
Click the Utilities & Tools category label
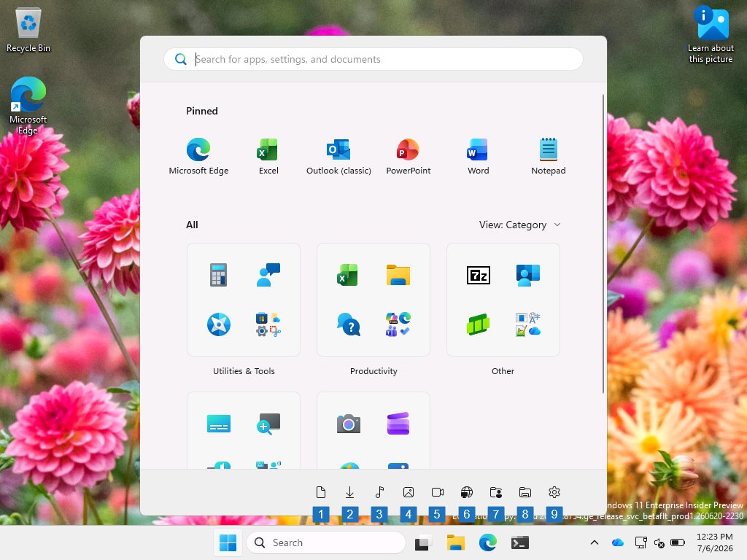tap(244, 371)
